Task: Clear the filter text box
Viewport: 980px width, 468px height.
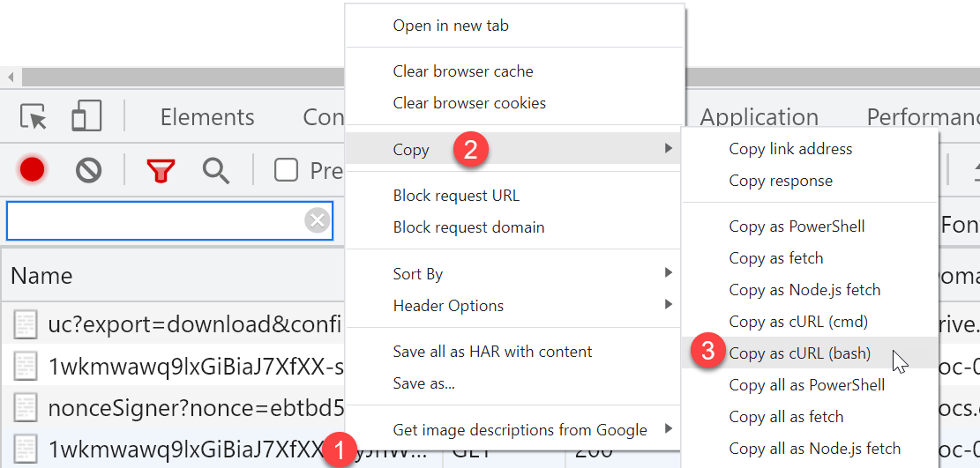Action: tap(318, 220)
